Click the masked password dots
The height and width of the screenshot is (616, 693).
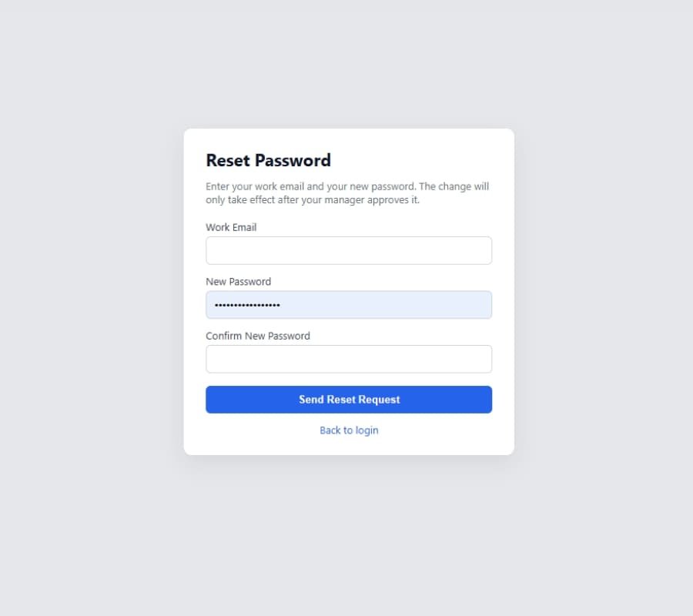tap(247, 306)
